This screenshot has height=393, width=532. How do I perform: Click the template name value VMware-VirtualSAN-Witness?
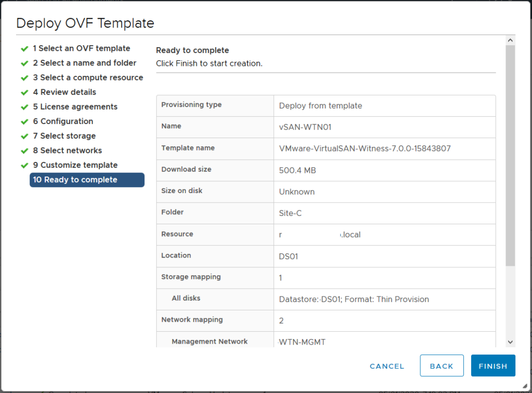coord(365,148)
